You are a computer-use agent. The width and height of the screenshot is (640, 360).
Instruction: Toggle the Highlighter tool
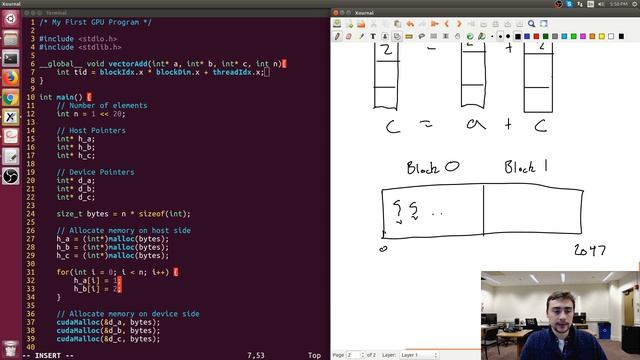pyautogui.click(x=361, y=36)
